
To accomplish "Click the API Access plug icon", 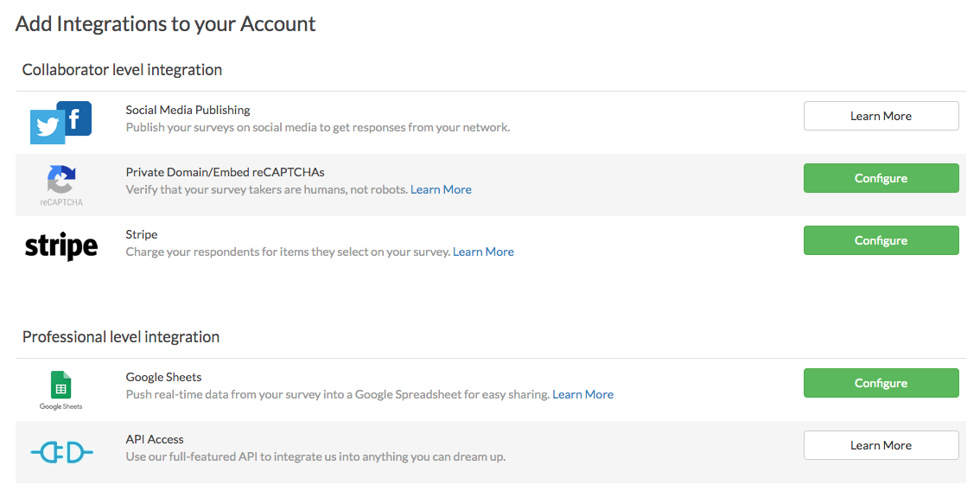I will coord(61,451).
